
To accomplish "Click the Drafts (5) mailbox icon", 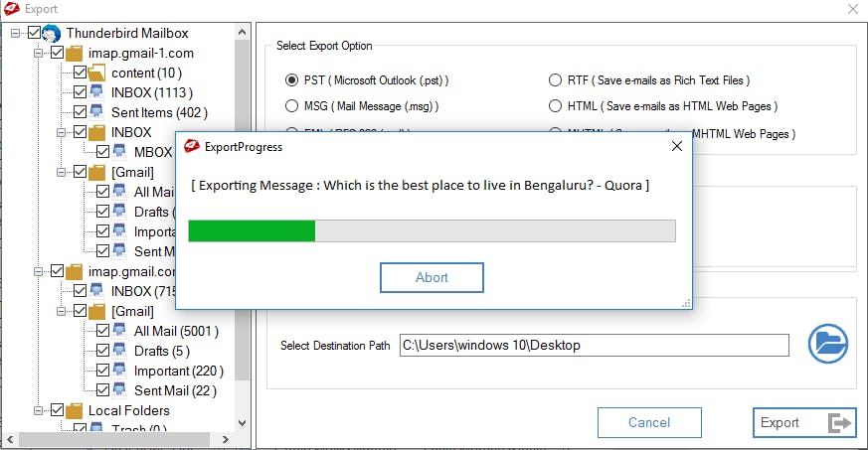I will 119,350.
